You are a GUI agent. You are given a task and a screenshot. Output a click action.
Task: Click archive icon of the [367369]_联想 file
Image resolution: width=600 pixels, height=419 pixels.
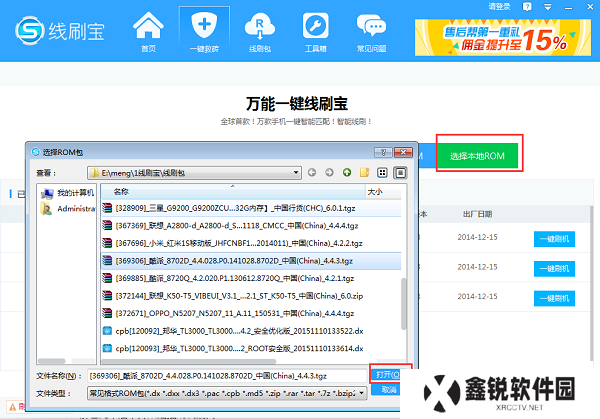pos(107,225)
